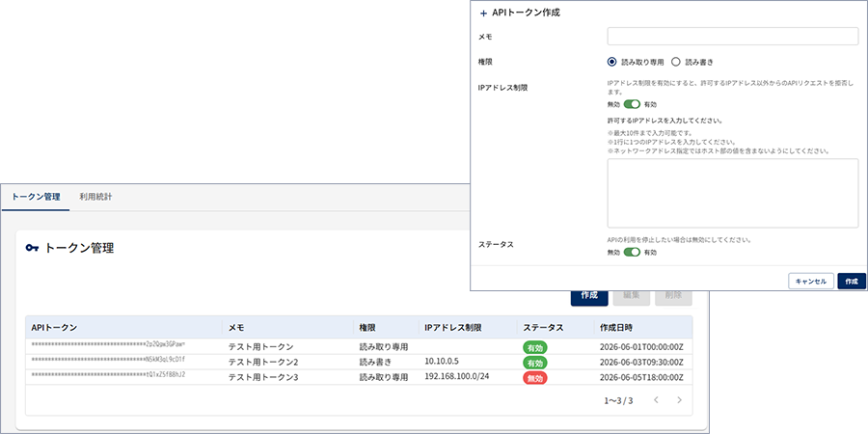Click キャンセル in the dialog
The image size is (868, 434).
[811, 282]
